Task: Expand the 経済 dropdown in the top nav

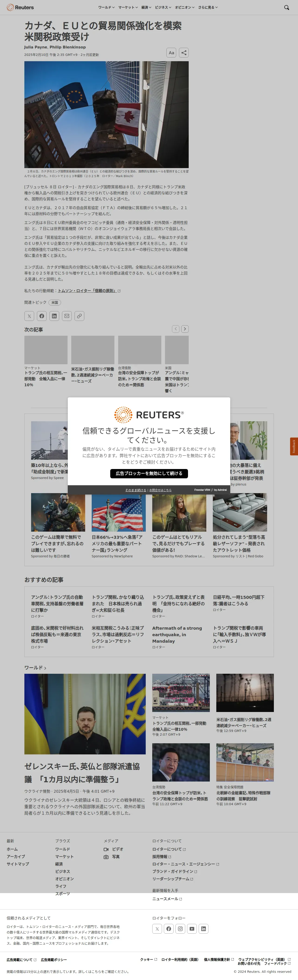Action: coord(146,7)
